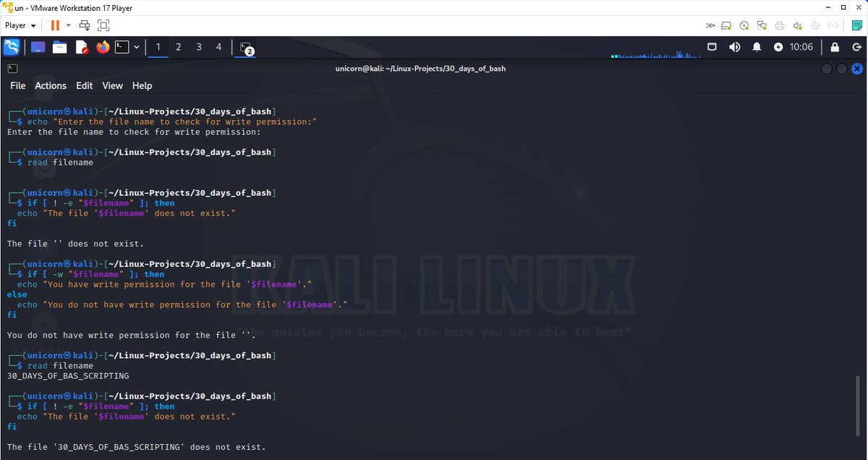Viewport: 868px width, 460px height.
Task: Launch Firefox from the Kali panel
Action: [103, 46]
